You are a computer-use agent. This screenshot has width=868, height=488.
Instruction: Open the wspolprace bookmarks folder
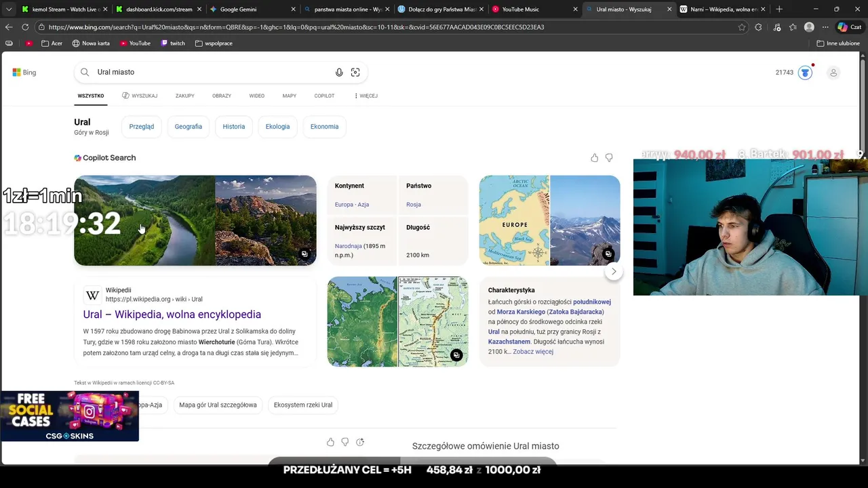(x=214, y=43)
